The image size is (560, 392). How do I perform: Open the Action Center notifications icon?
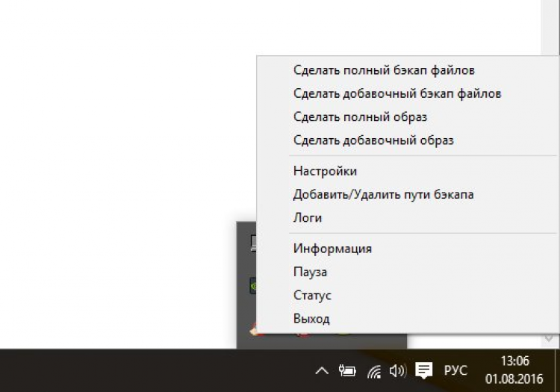point(423,370)
